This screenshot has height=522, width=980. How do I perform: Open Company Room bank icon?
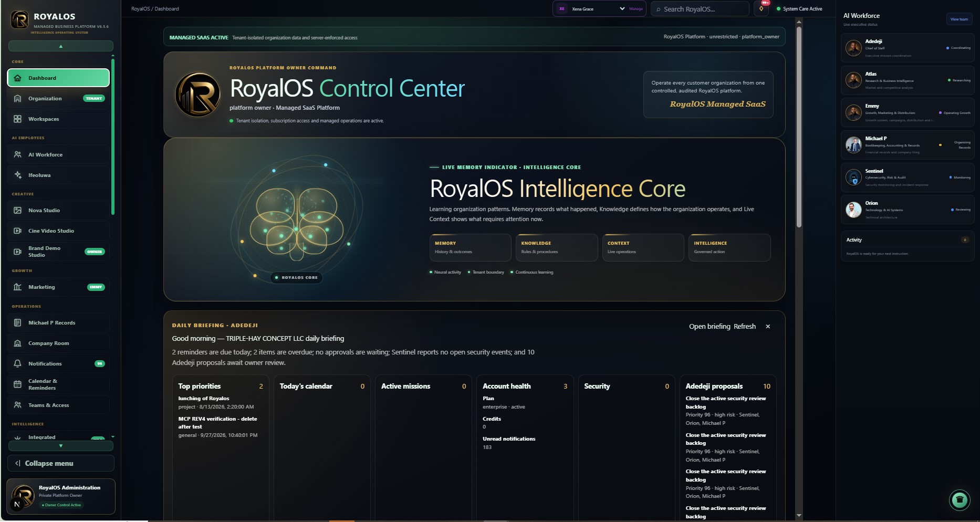tap(17, 343)
